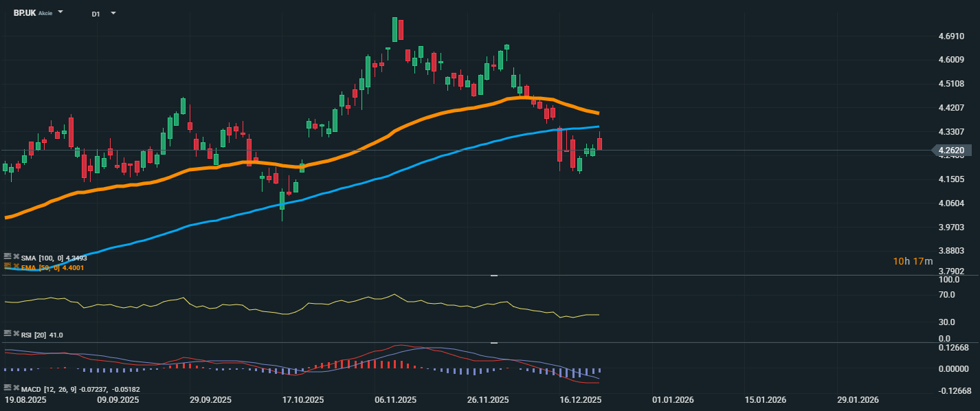Click the BP.UK symbol name
Viewport: 980px width, 411px height.
pyautogui.click(x=25, y=13)
